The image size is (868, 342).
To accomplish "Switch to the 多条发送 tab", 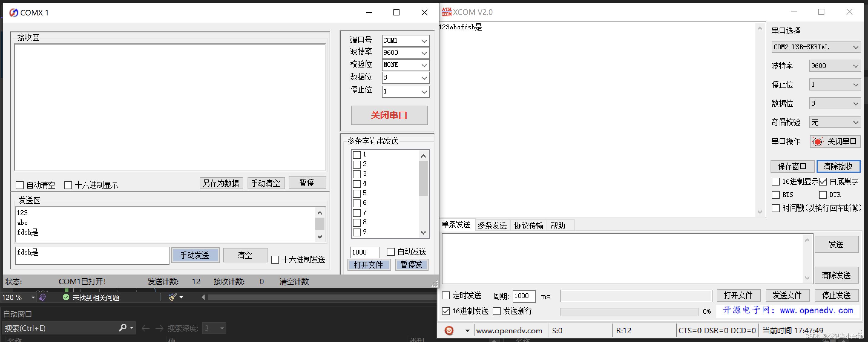I will [x=492, y=225].
